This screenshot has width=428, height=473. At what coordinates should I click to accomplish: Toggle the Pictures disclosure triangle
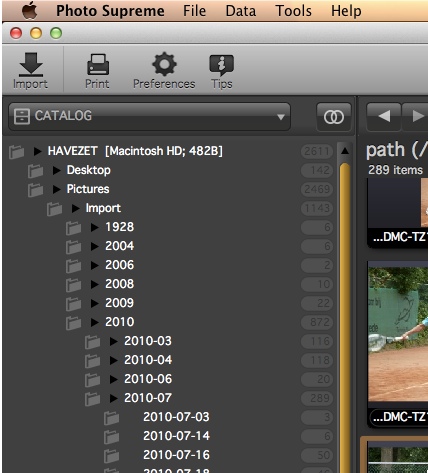click(x=57, y=189)
